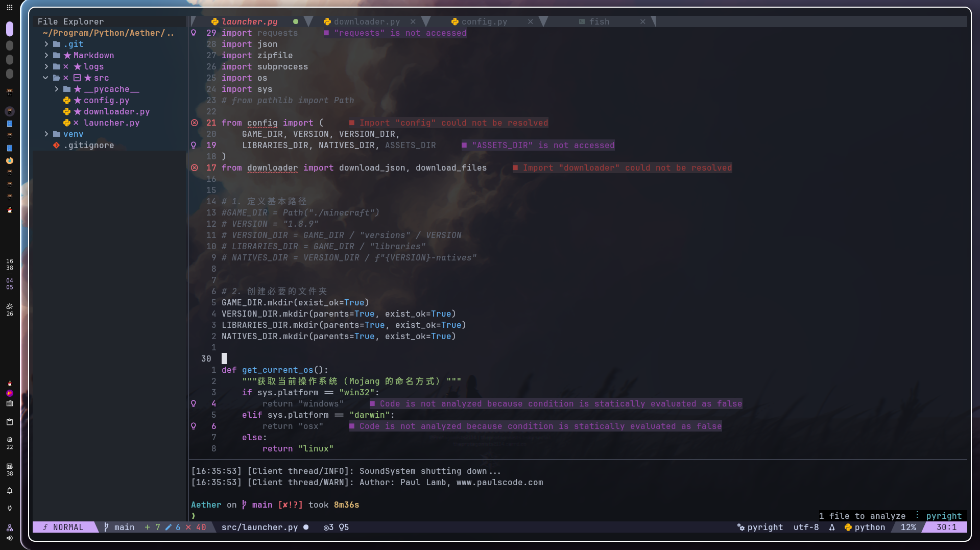Click the volume speaker icon
Image resolution: width=980 pixels, height=550 pixels.
(9, 538)
